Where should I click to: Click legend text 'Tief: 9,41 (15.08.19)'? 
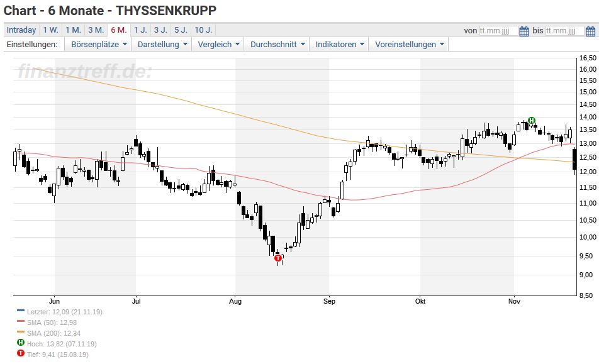(57, 355)
